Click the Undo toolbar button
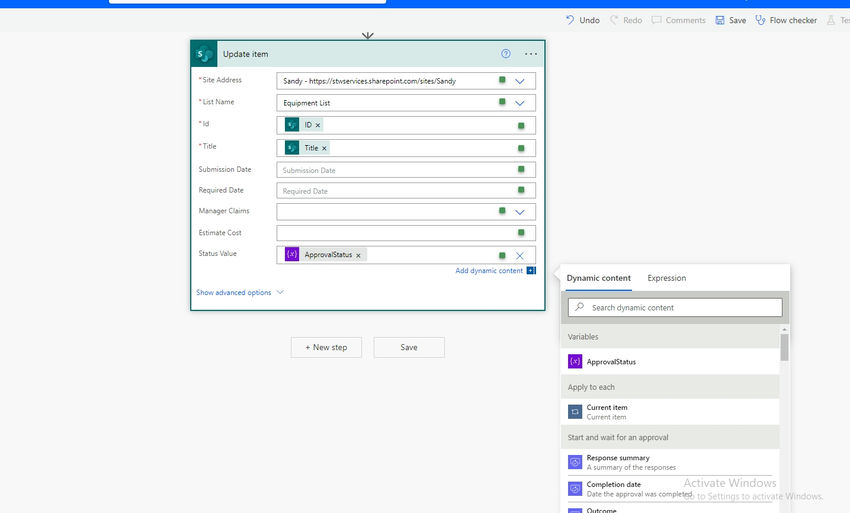The image size is (850, 513). point(583,20)
